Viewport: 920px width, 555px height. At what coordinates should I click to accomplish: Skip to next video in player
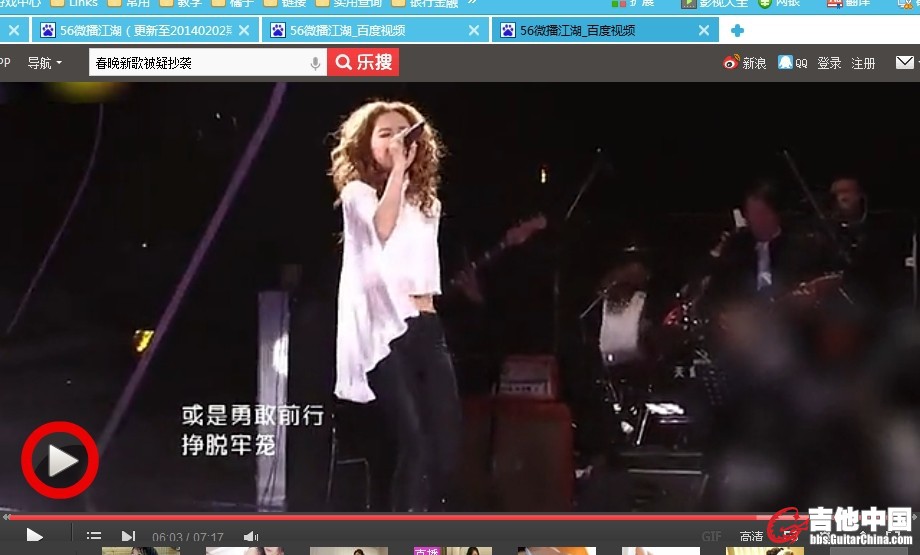[x=128, y=536]
